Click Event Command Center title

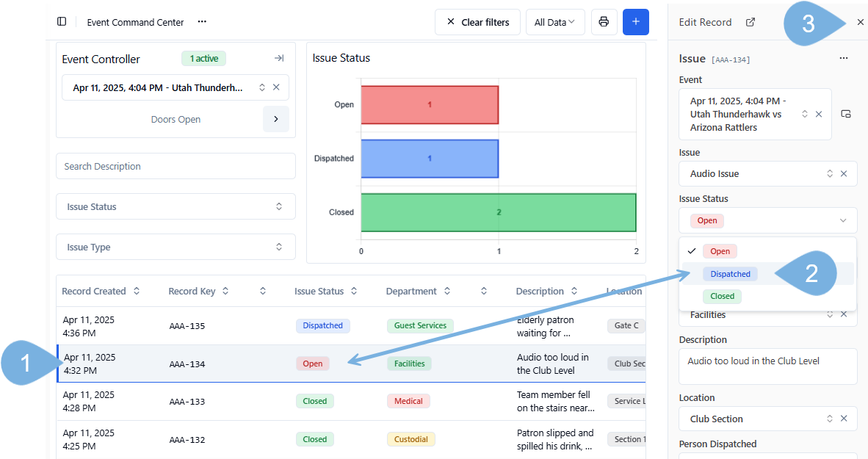point(136,22)
